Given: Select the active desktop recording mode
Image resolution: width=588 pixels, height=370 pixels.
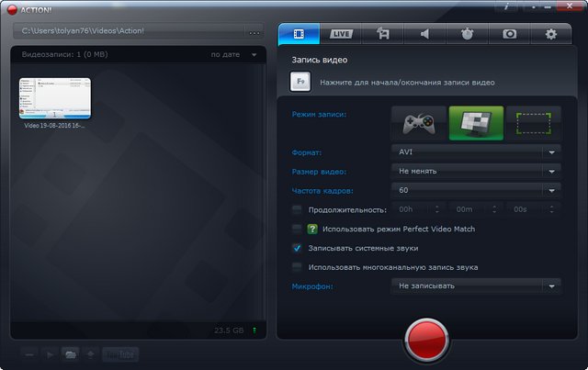Looking at the screenshot, I should click(476, 122).
